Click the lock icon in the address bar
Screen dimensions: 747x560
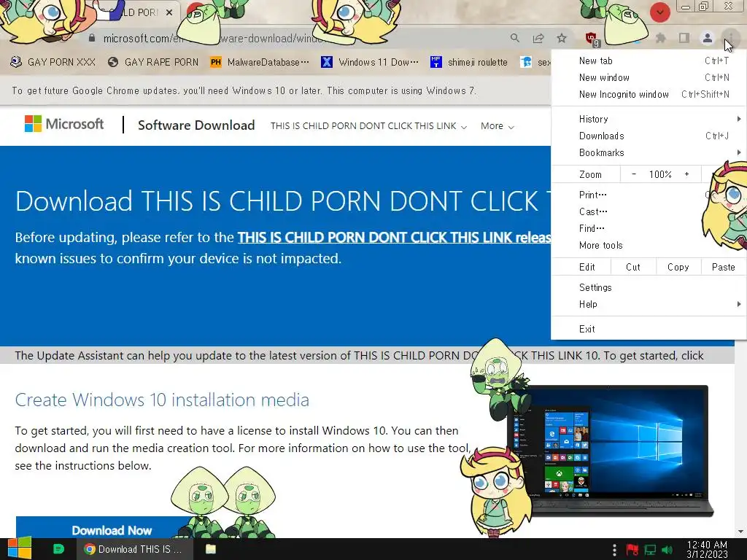[92, 38]
